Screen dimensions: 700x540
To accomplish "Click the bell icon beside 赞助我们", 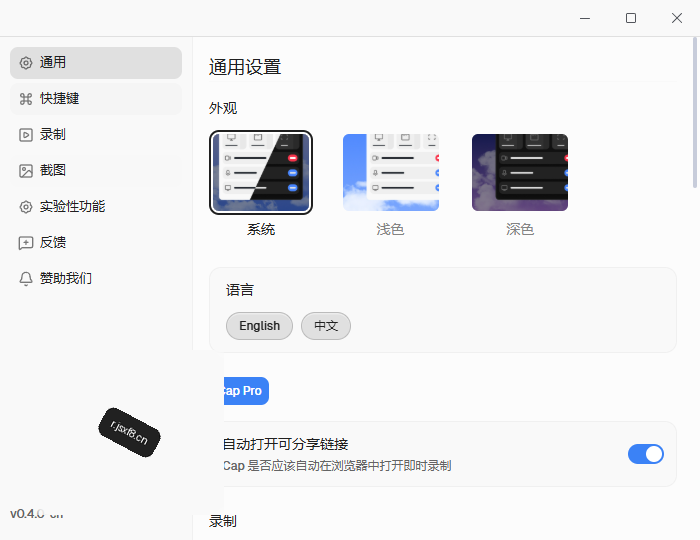I will point(26,279).
